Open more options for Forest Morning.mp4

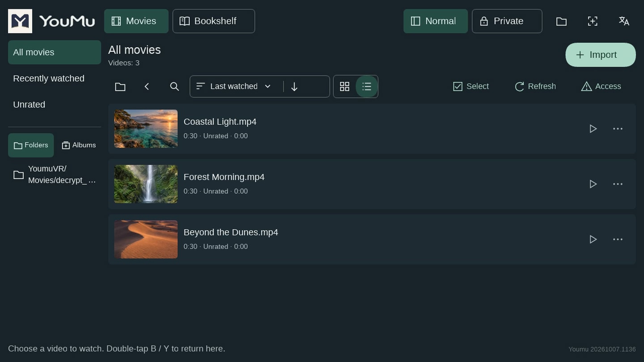[618, 184]
